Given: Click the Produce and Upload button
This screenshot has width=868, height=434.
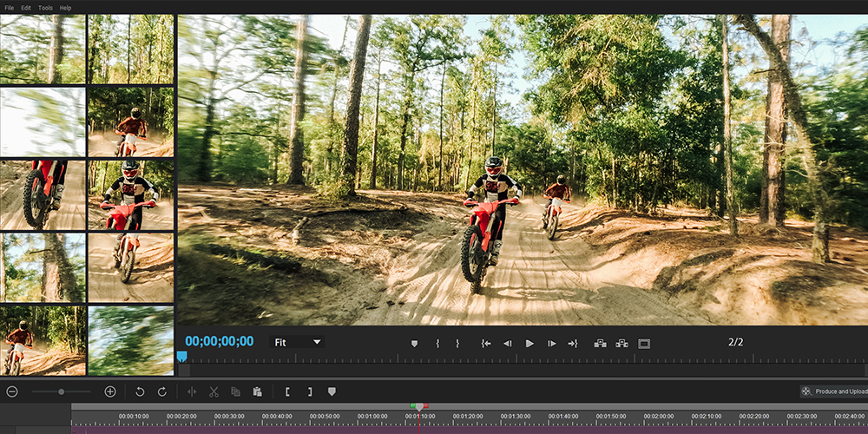Looking at the screenshot, I should pyautogui.click(x=834, y=391).
